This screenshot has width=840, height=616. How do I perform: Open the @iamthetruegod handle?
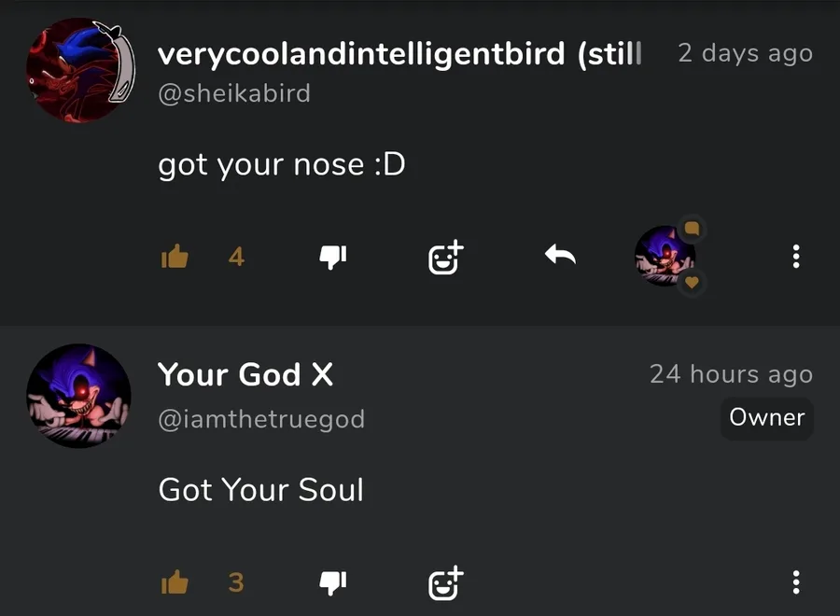[261, 420]
